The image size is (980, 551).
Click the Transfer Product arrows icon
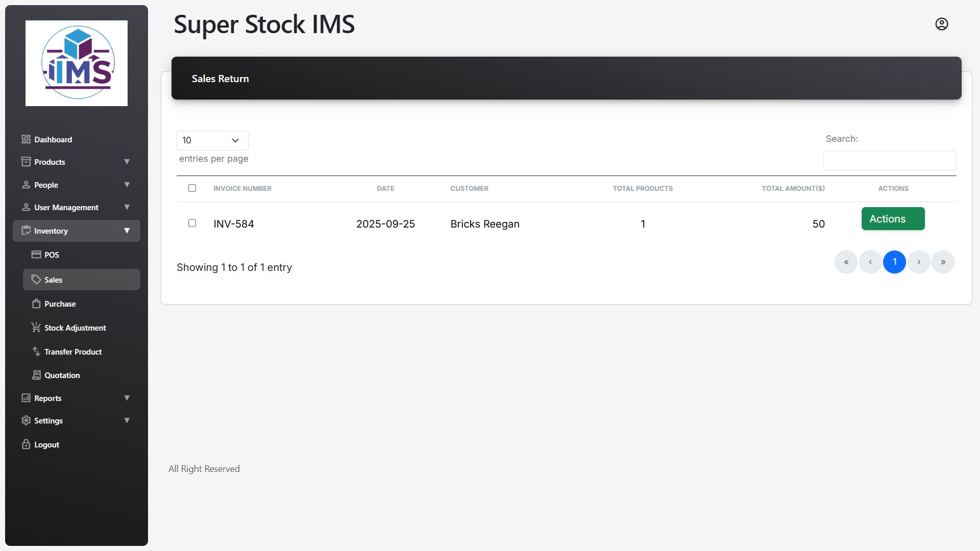[36, 352]
